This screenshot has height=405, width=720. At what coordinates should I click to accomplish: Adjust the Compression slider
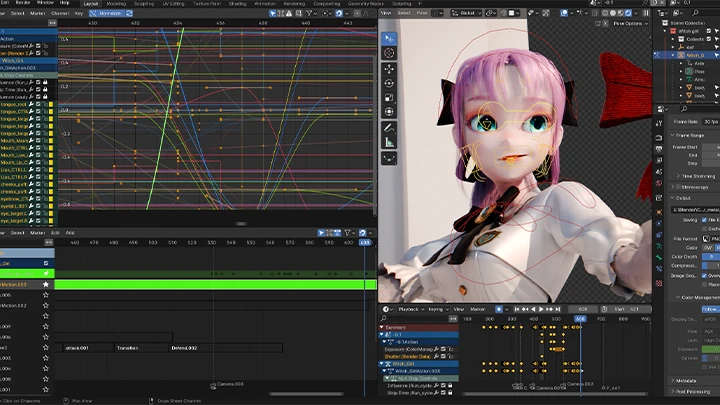point(711,266)
